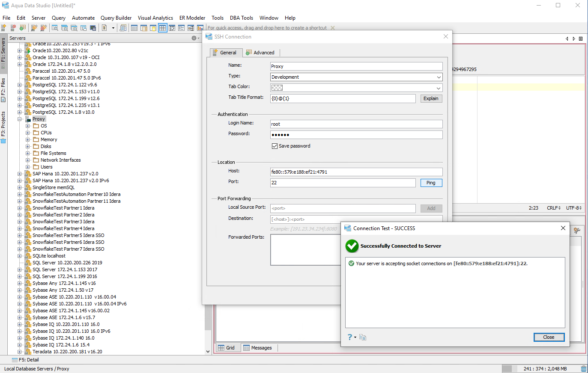Click the Close button in Connection Test dialog

click(549, 337)
